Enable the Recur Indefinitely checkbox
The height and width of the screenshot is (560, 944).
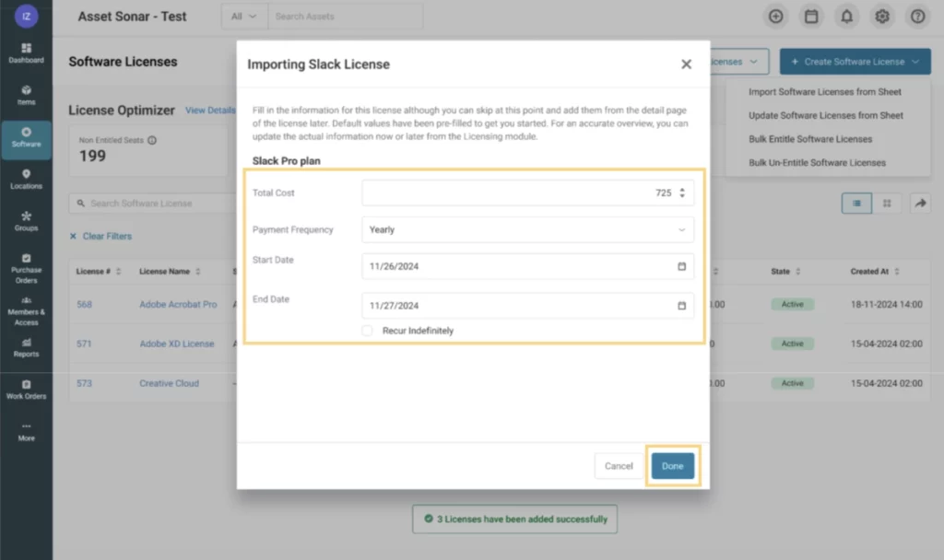367,331
